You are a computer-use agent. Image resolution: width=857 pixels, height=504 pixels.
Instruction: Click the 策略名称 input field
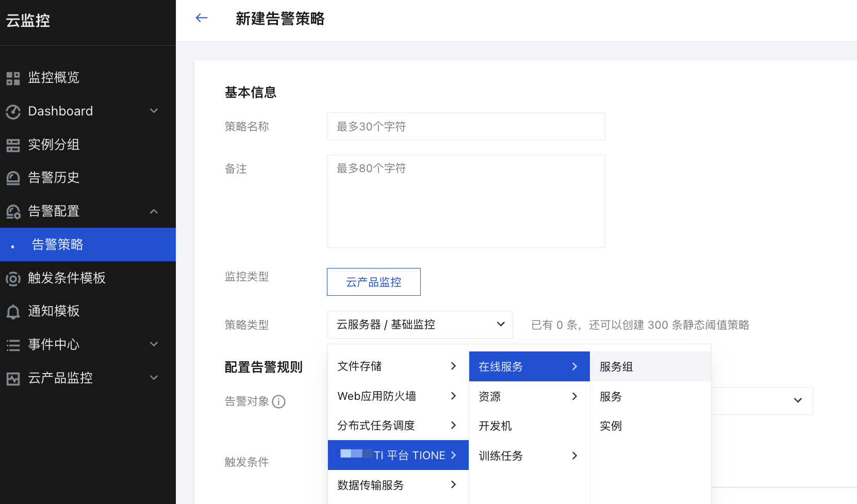point(466,126)
